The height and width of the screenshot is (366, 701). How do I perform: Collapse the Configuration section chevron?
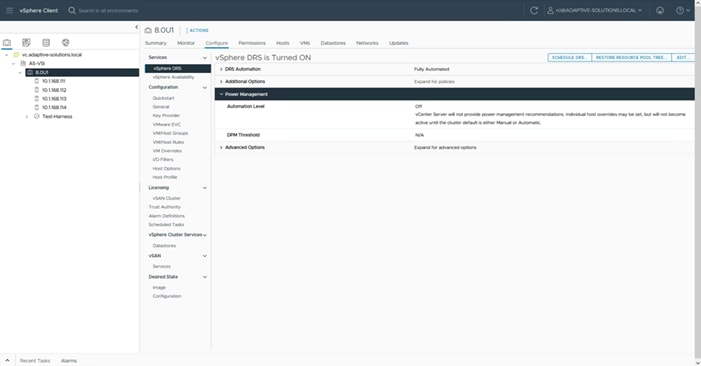tap(205, 88)
